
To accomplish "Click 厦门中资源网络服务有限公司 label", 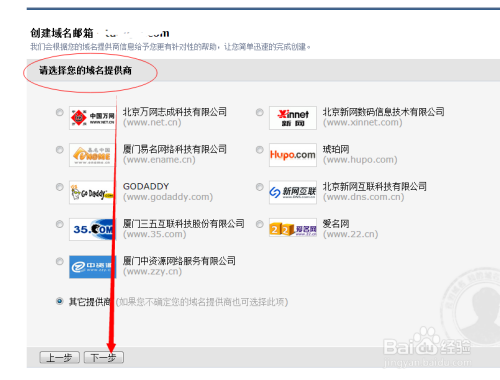I will tap(179, 261).
